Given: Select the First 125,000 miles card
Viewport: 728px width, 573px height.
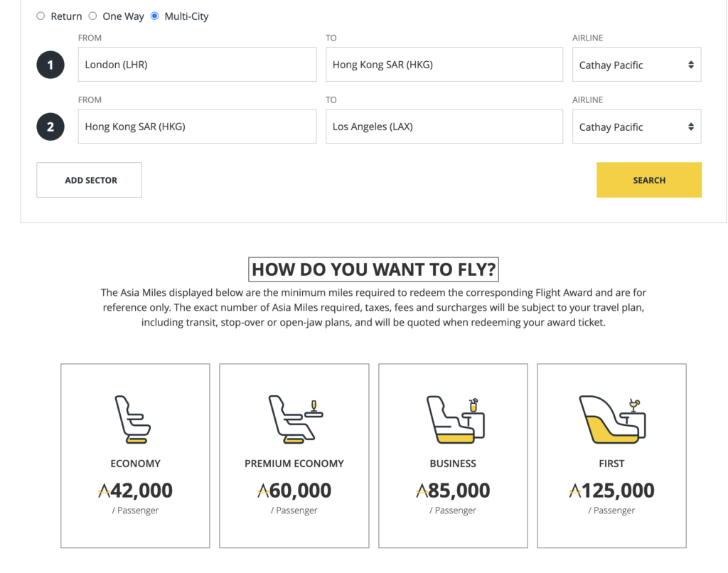Looking at the screenshot, I should [x=611, y=456].
